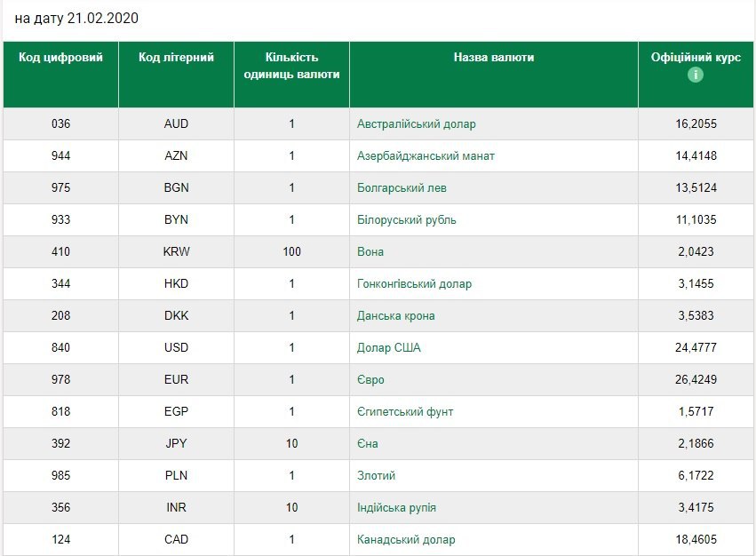756x556 pixels.
Task: Click the info icon under Офіційний курс
Action: click(x=696, y=75)
